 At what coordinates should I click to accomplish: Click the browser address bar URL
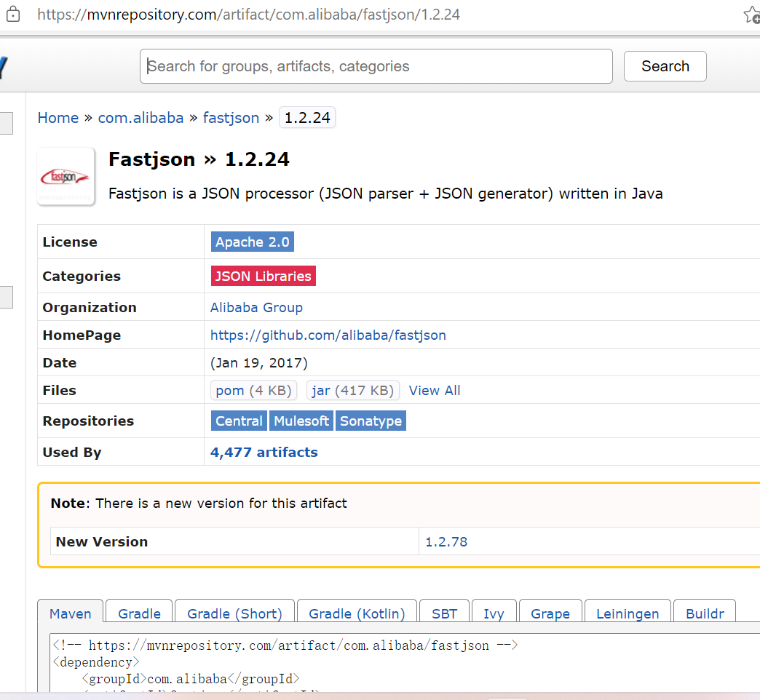[x=249, y=15]
